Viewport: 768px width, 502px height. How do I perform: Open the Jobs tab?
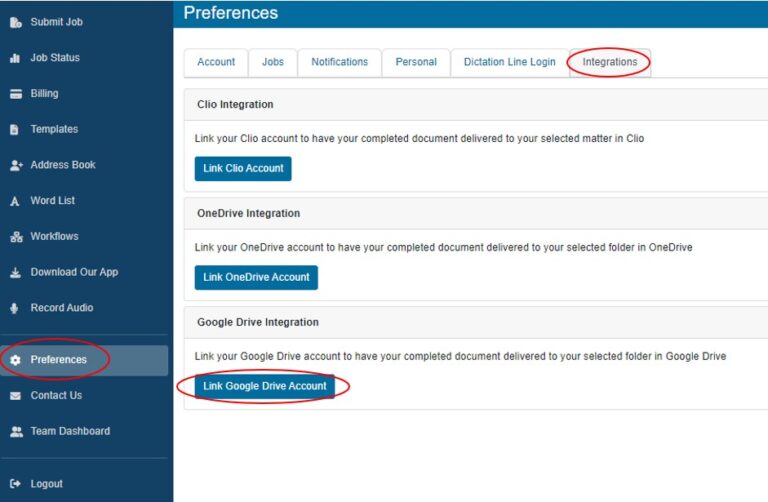[x=273, y=62]
